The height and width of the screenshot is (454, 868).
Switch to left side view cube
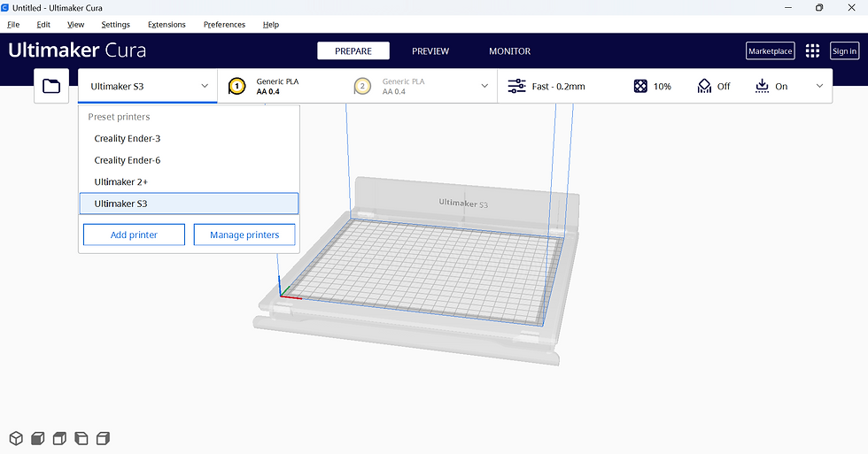click(x=81, y=439)
